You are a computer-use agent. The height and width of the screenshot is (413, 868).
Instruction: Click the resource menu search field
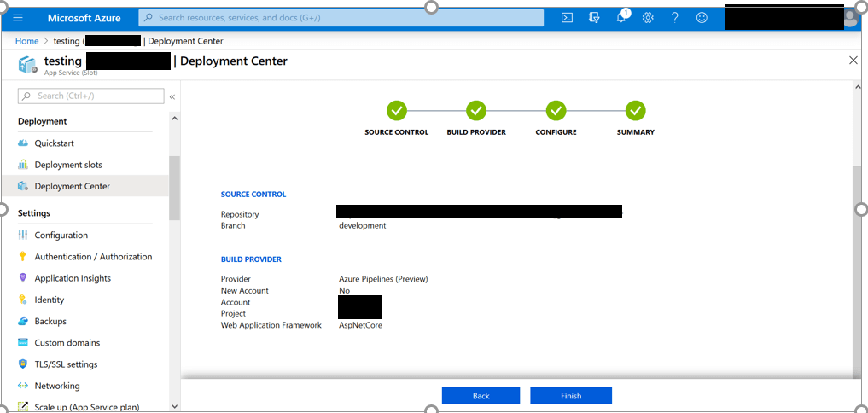(92, 96)
